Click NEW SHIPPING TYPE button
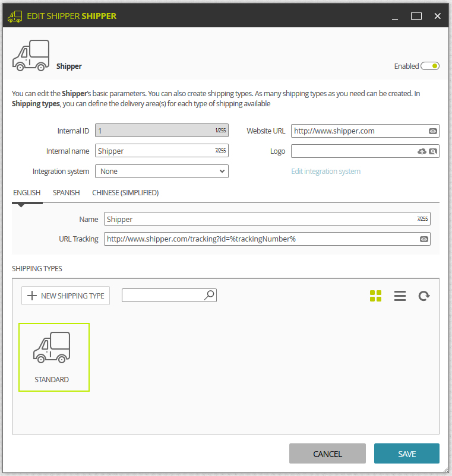Screen dimensions: 452x476 65,296
